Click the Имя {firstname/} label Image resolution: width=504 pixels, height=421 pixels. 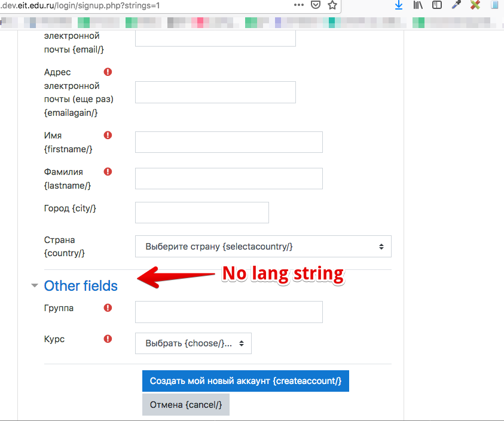coord(68,142)
